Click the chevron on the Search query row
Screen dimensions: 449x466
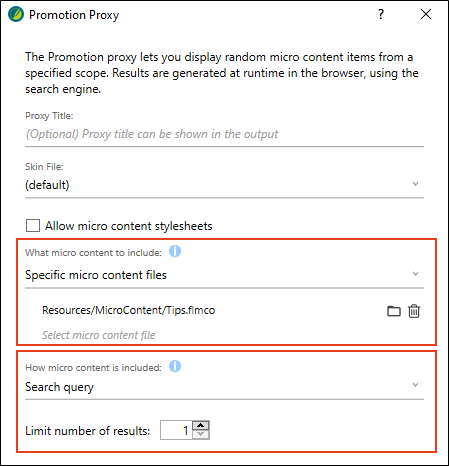pyautogui.click(x=415, y=385)
